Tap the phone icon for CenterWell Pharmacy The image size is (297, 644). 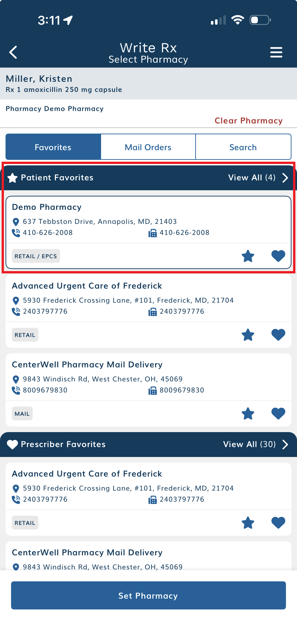[x=16, y=390]
